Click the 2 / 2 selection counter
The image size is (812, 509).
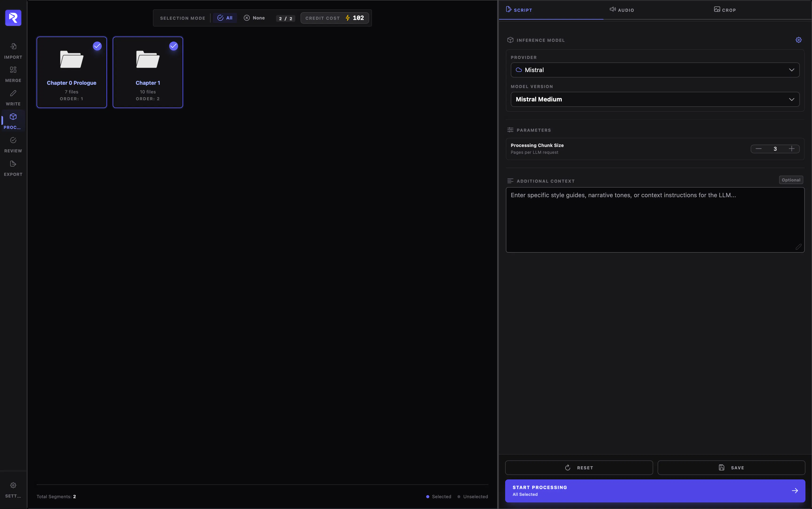pos(286,19)
